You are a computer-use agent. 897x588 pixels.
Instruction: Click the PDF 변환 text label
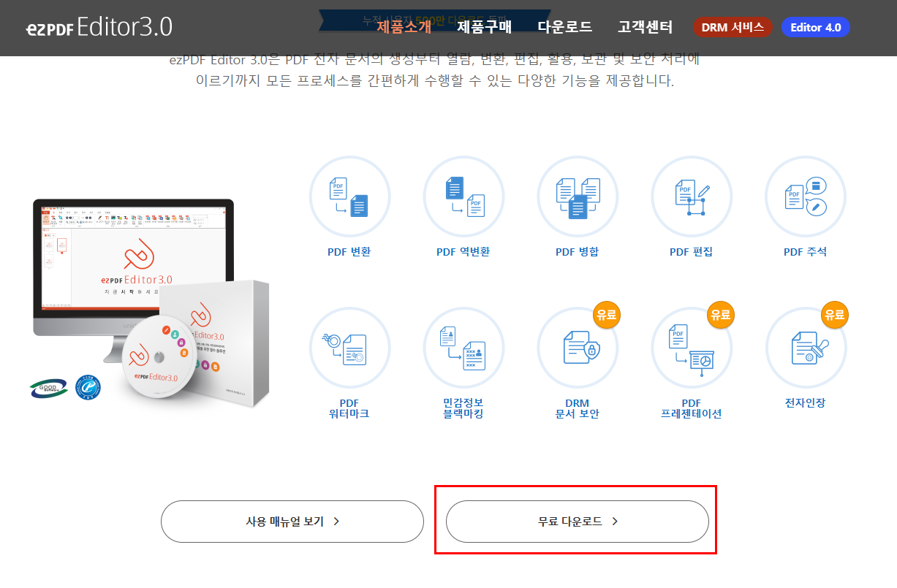pyautogui.click(x=349, y=252)
